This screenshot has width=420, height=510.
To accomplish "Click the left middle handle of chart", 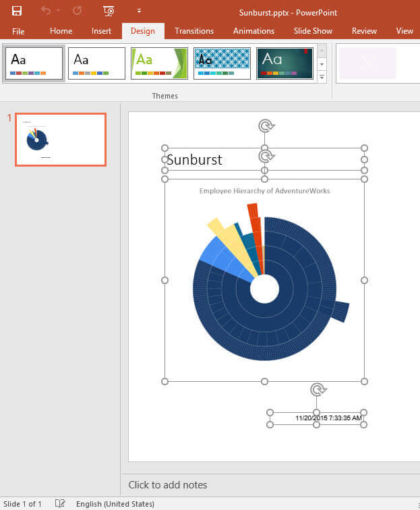I will click(164, 281).
